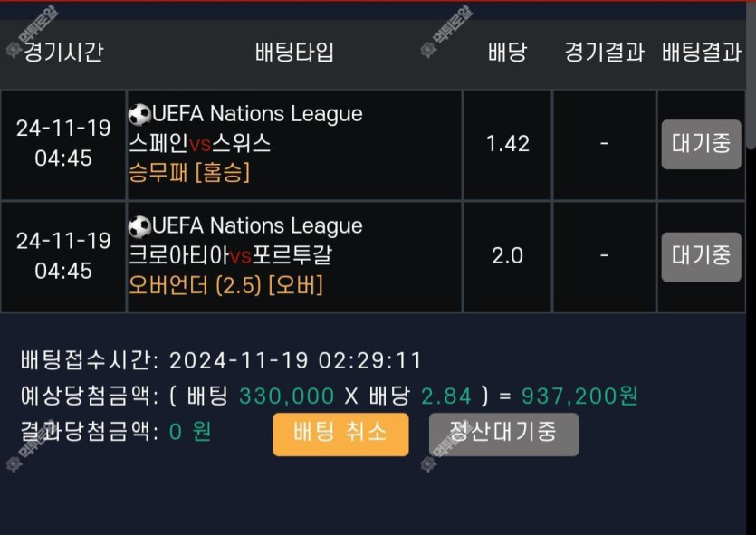
Task: Click the 오버언더 (2.5) [오버] bet type
Action: click(x=225, y=285)
